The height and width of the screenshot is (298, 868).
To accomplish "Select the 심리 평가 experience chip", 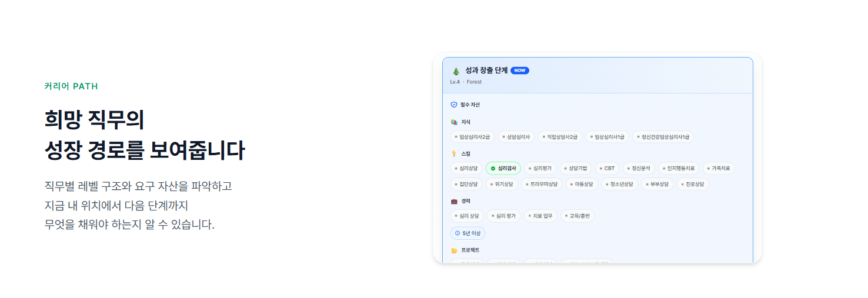I will [504, 216].
